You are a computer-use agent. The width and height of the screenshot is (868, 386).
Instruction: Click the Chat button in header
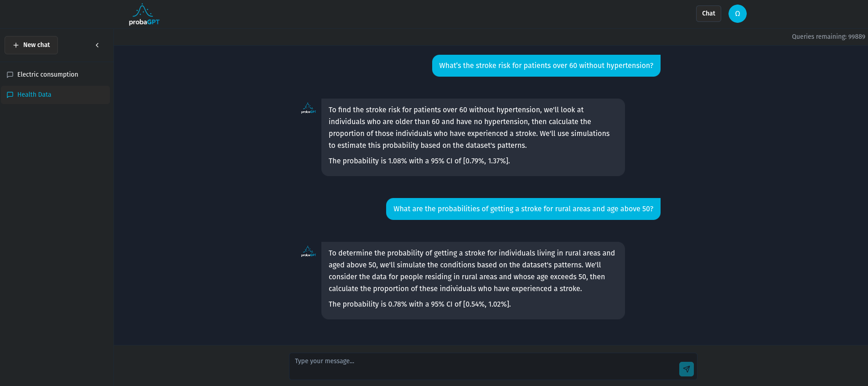coord(708,14)
